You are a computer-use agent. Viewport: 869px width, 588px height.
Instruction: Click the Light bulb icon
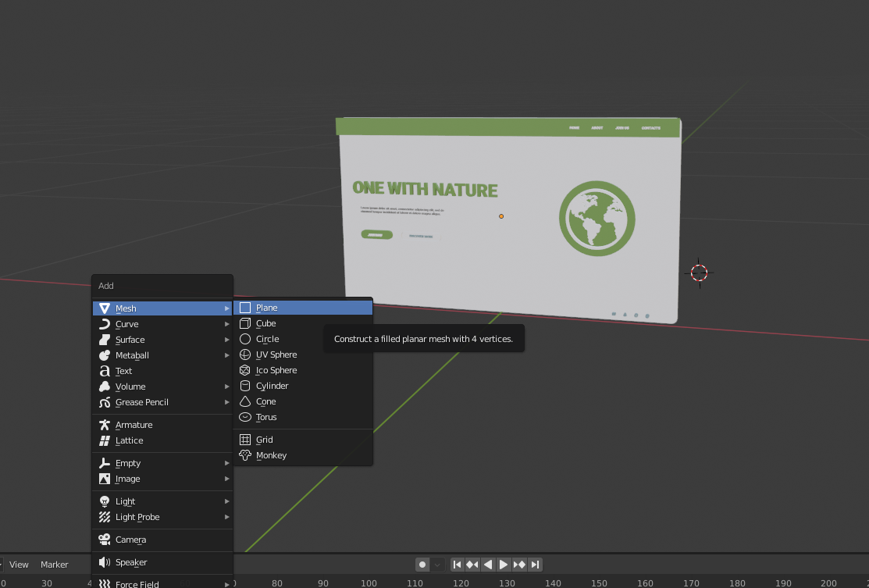(104, 501)
